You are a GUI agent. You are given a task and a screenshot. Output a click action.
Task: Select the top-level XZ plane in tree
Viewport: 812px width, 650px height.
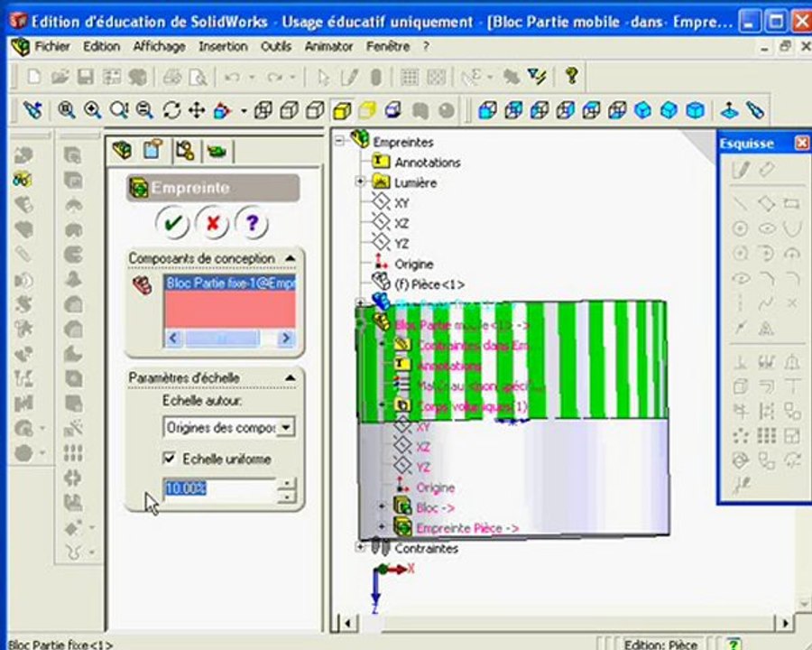click(401, 223)
